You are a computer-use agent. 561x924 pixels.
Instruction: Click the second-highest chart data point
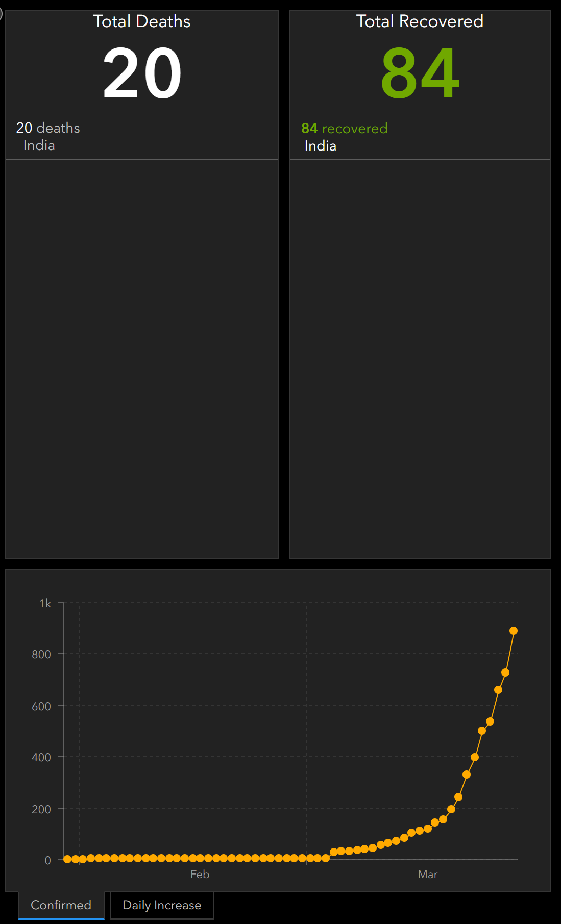[x=505, y=672]
